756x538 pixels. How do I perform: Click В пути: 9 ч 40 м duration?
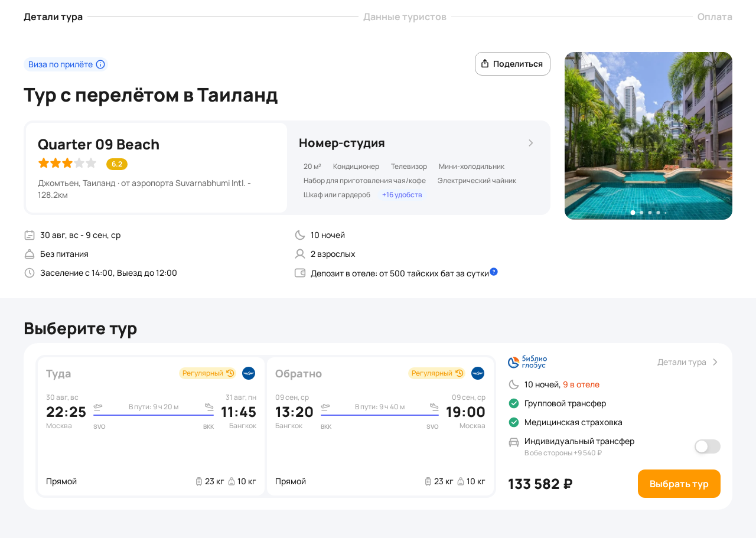380,407
